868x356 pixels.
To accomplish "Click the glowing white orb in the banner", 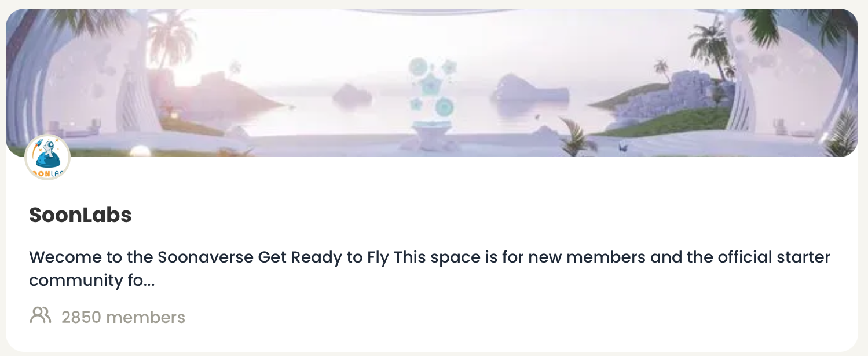I will [140, 151].
